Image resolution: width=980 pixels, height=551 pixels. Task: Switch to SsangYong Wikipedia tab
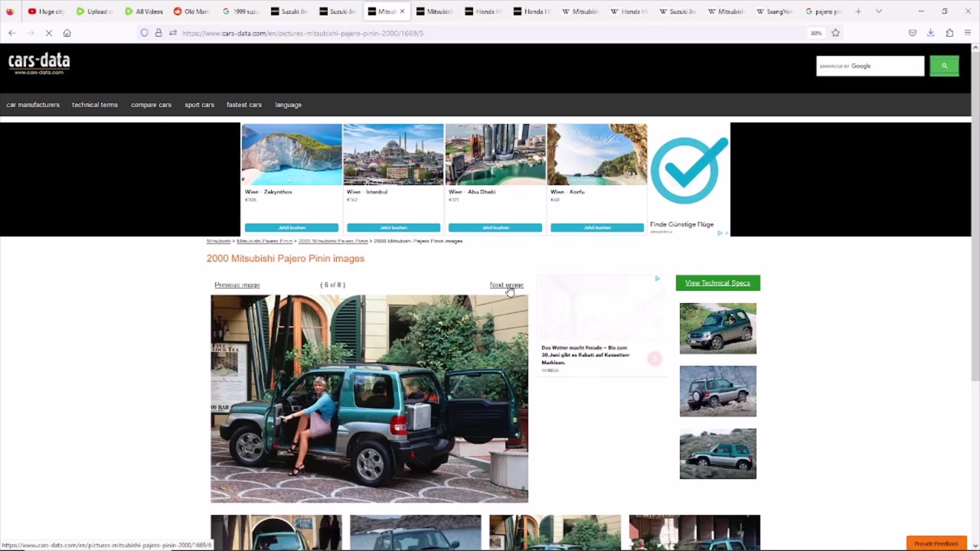point(773,11)
